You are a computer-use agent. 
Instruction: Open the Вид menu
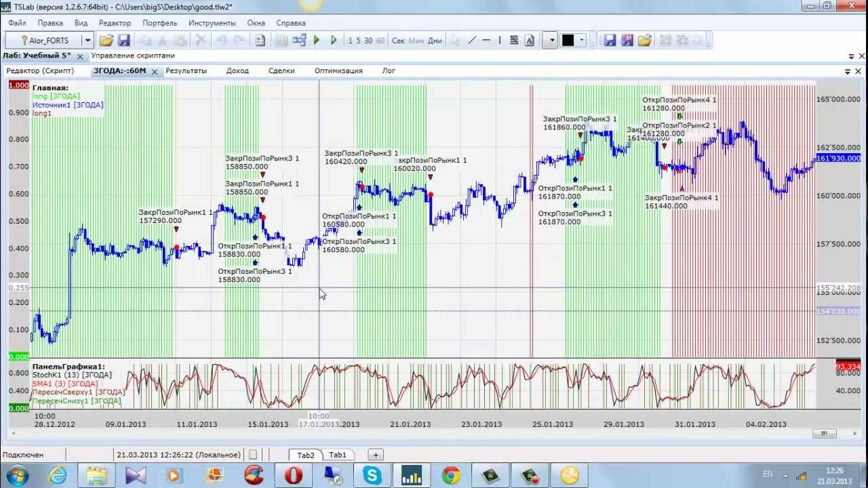click(x=81, y=22)
